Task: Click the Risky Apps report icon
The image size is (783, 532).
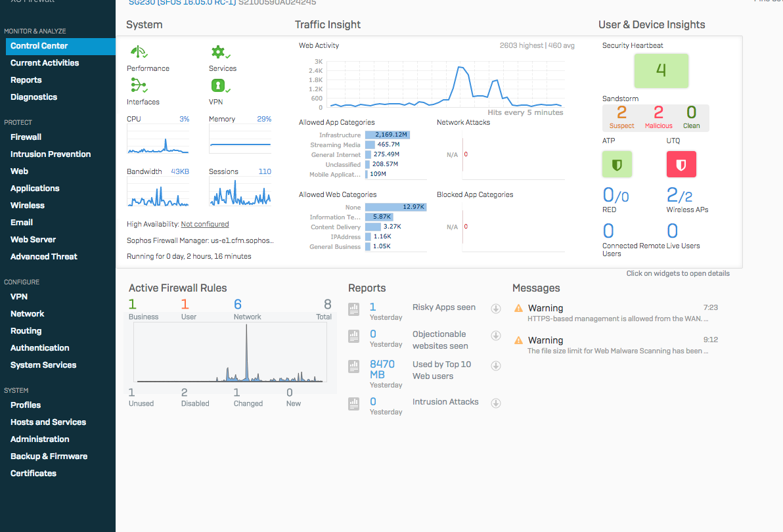Action: 353,309
